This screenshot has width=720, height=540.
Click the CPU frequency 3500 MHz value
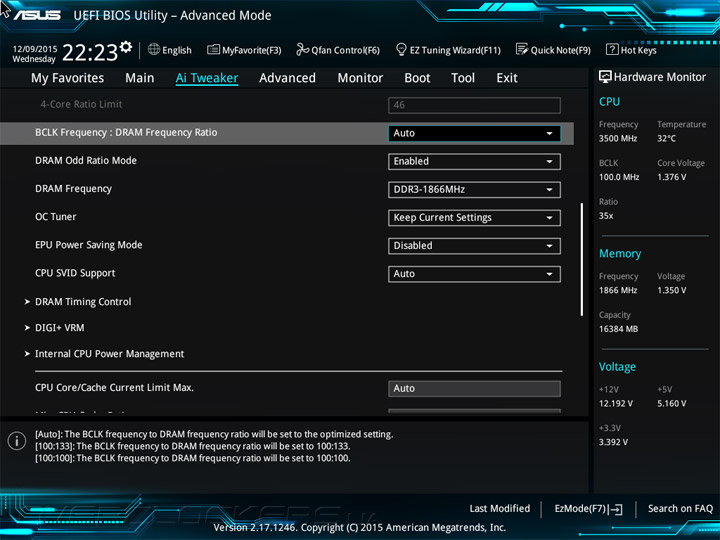click(618, 138)
